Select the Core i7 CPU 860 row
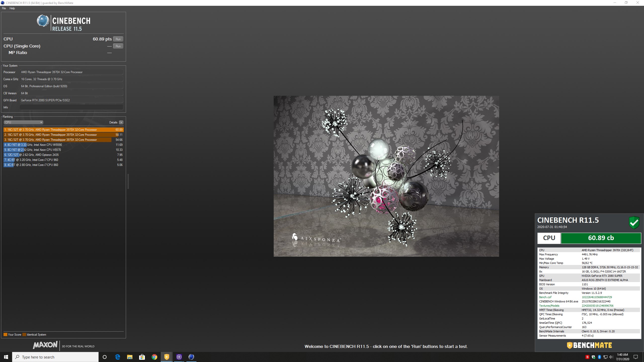Screen dimensions: 644x362 [x=64, y=165]
